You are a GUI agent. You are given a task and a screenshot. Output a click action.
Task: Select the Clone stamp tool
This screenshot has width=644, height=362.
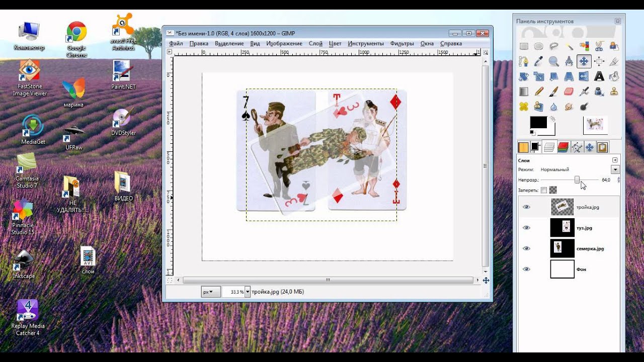coord(614,92)
